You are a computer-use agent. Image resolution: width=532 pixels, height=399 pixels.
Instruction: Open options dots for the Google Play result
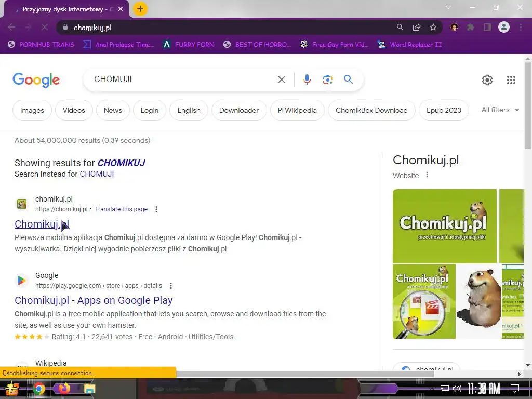tap(170, 286)
